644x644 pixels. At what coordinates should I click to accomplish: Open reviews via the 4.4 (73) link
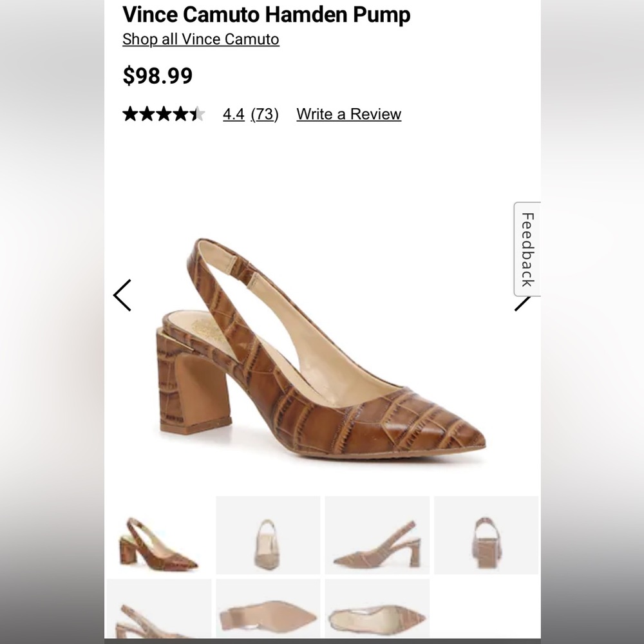(x=250, y=114)
